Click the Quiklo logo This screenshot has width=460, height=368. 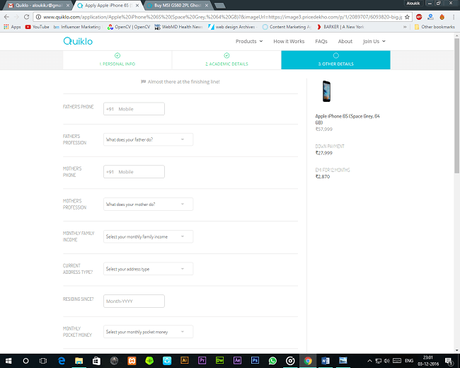coord(78,41)
